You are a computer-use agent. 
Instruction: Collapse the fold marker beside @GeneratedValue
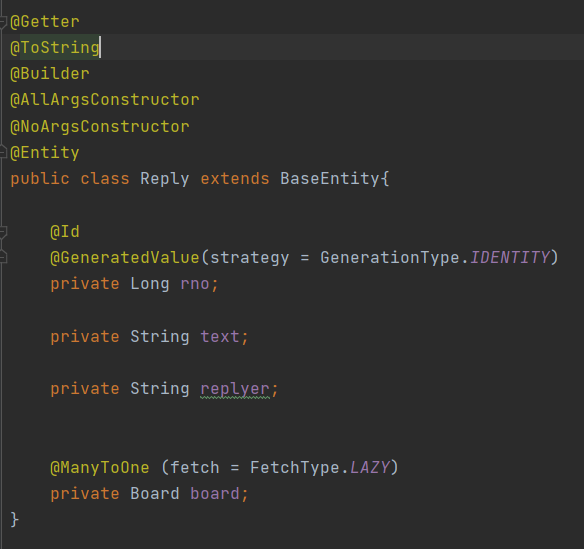point(3,257)
